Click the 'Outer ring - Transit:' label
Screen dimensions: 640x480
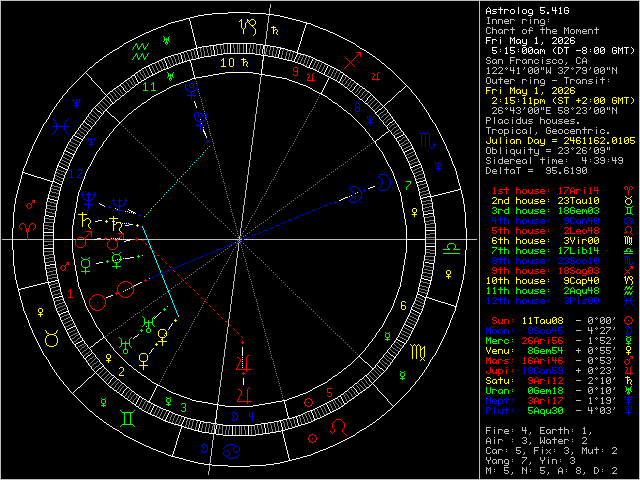548,81
